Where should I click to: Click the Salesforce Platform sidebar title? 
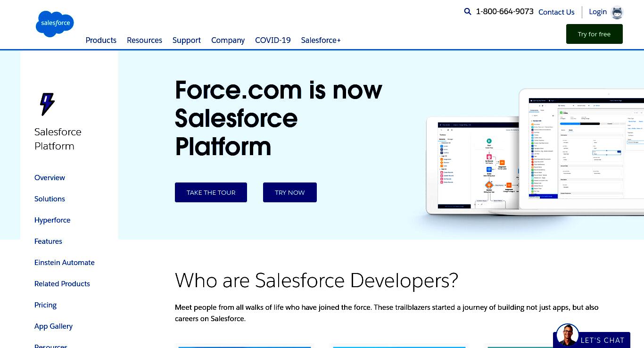pyautogui.click(x=58, y=139)
